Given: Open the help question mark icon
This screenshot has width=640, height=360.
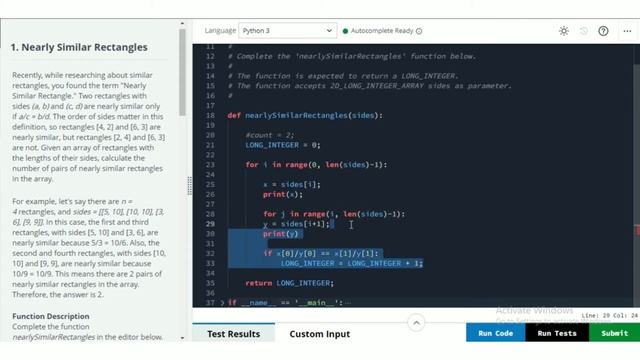Looking at the screenshot, I should (x=603, y=31).
